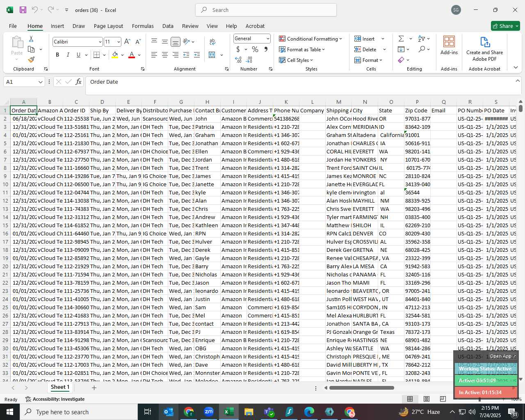Image resolution: width=525 pixels, height=420 pixels.
Task: Toggle Italic formatting
Action: [x=68, y=55]
